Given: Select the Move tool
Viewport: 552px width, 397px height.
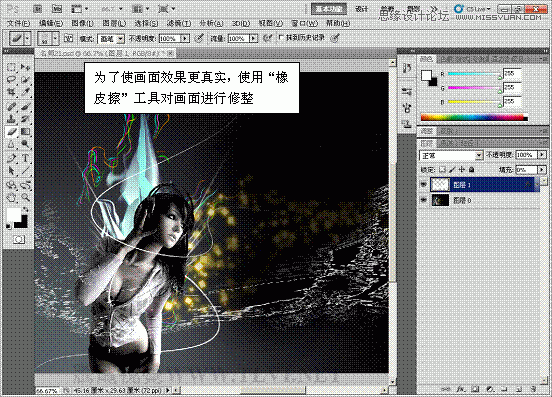Looking at the screenshot, I should (25, 67).
